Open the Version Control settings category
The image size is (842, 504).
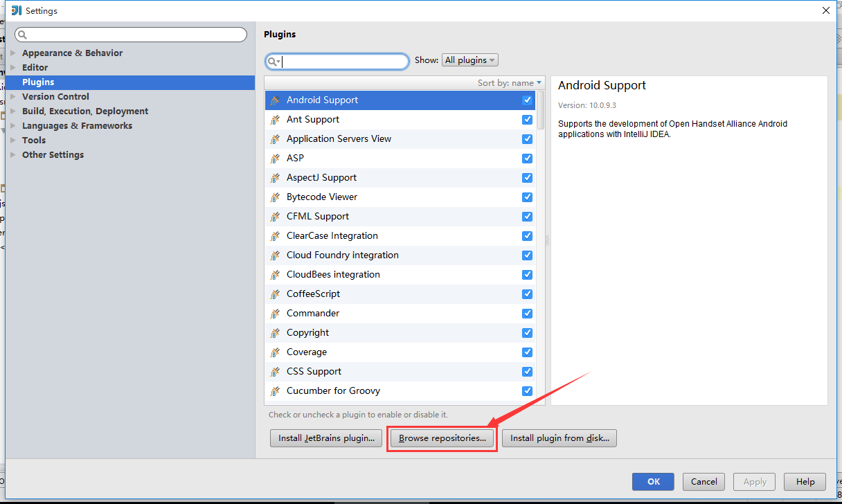coord(55,97)
